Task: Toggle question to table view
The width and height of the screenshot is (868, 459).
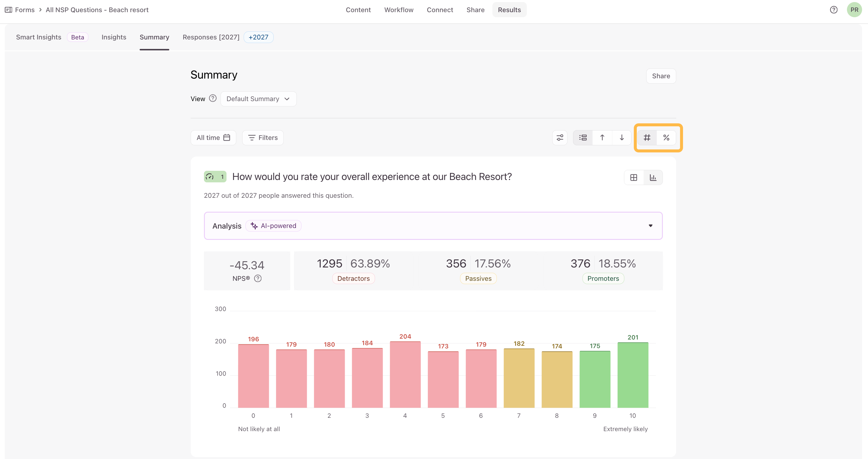Action: pyautogui.click(x=634, y=178)
